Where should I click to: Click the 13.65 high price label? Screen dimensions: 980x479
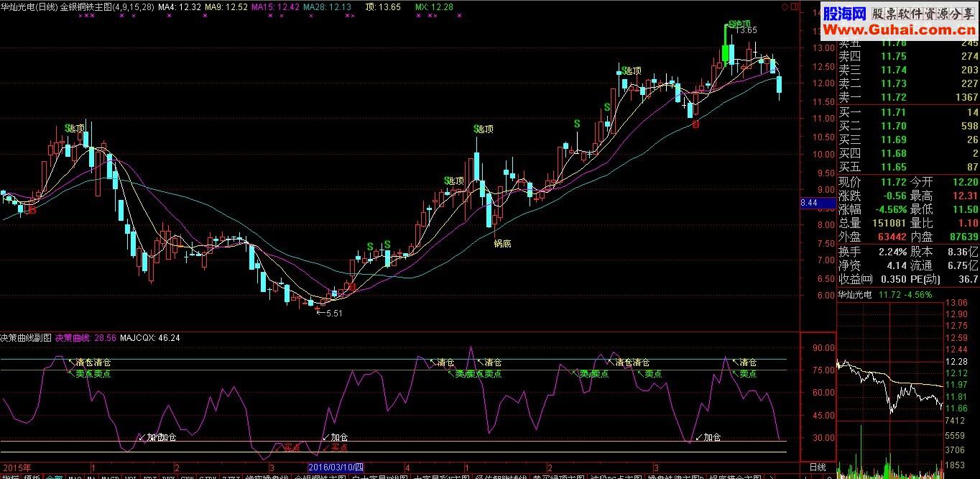coord(746,30)
